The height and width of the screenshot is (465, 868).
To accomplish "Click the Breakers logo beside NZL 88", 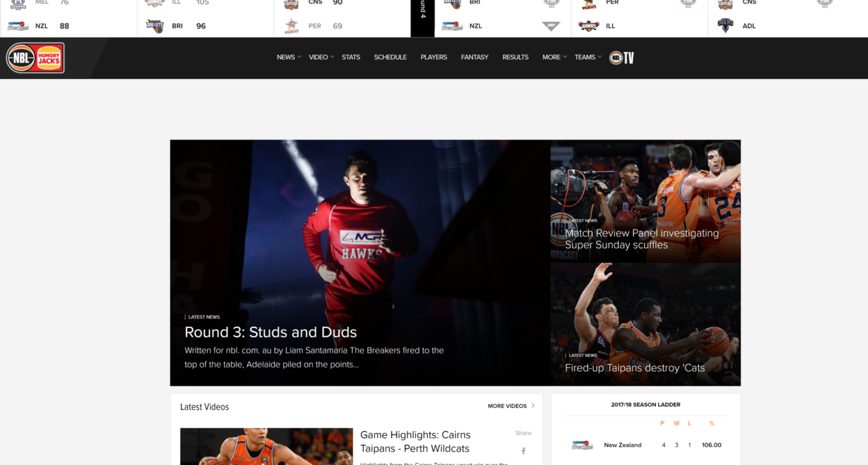I will pos(18,26).
